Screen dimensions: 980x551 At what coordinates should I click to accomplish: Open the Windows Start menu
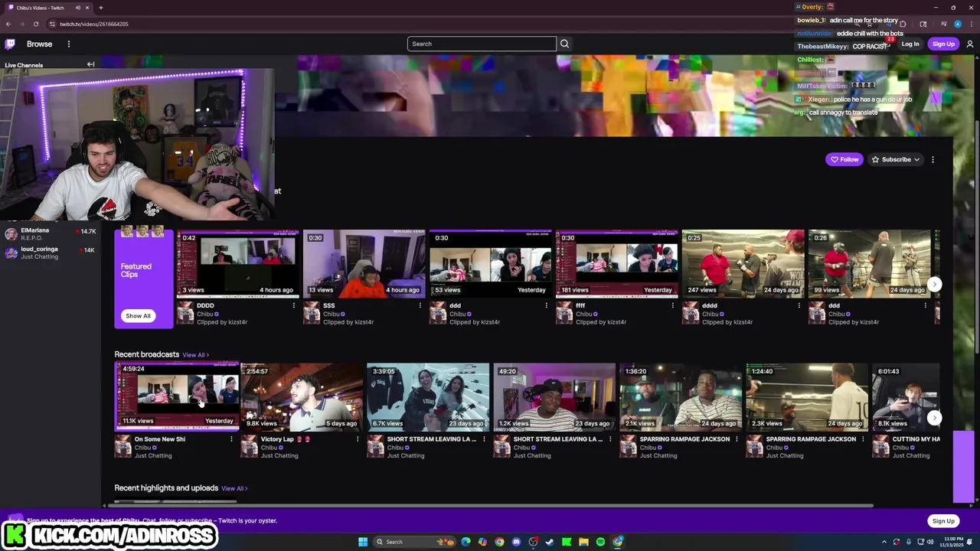[x=362, y=542]
